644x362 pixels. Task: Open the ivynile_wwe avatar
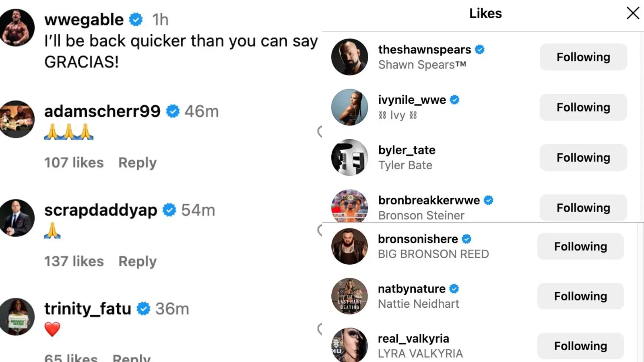point(349,107)
